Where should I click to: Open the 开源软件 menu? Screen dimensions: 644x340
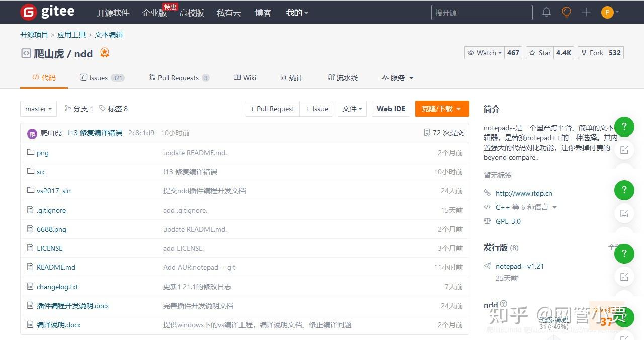[113, 13]
